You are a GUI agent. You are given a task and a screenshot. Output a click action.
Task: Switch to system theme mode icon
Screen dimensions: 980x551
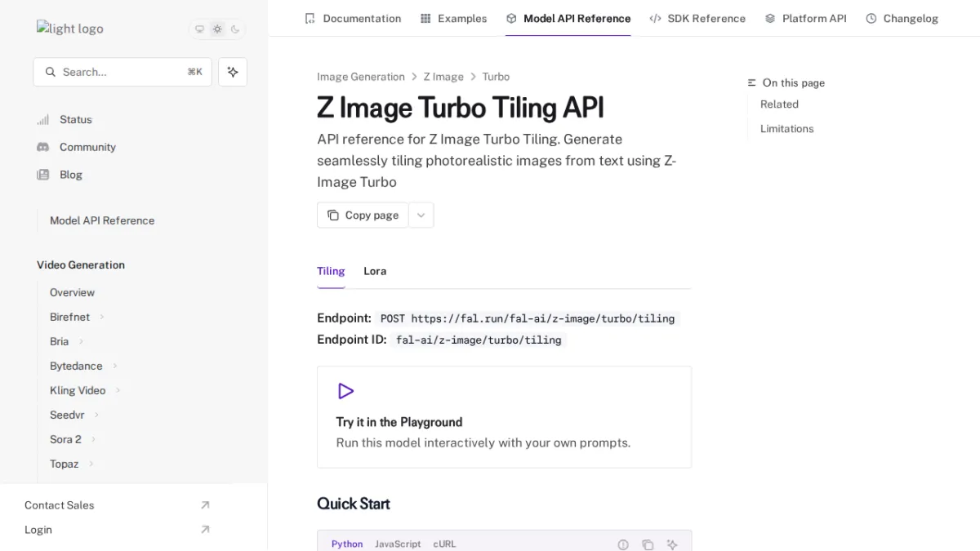(199, 29)
